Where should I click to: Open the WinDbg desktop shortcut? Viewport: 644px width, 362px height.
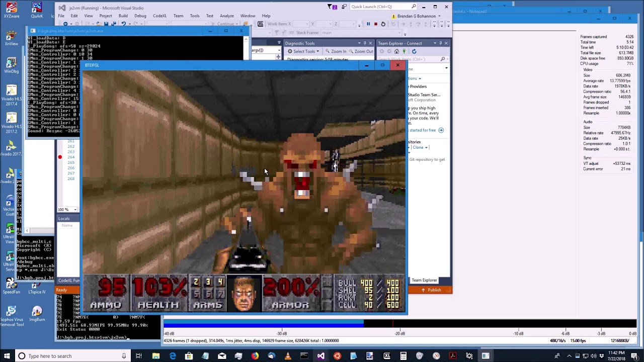point(11,65)
